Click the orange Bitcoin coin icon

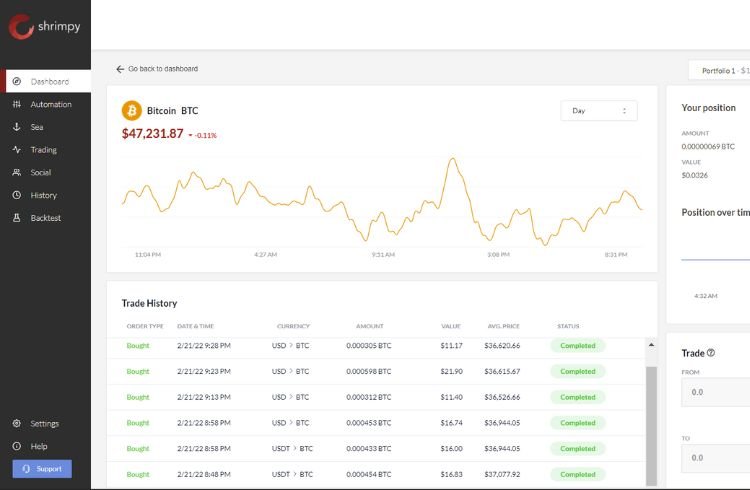[131, 110]
